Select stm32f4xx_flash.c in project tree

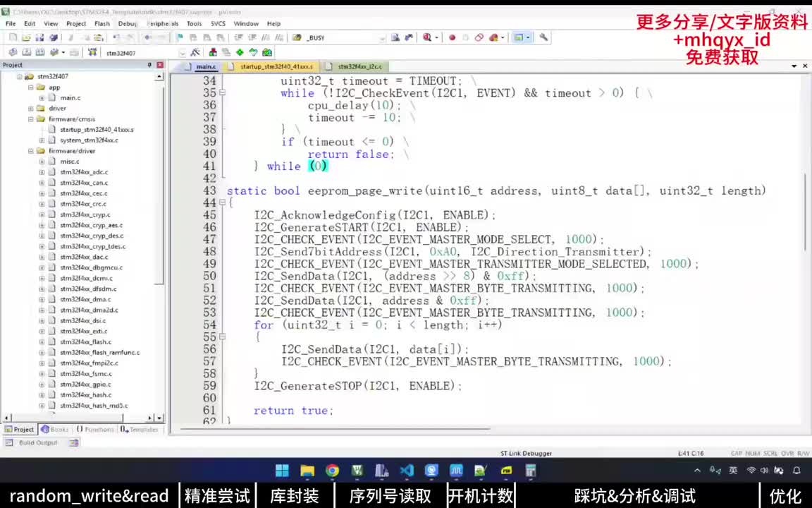pyautogui.click(x=85, y=341)
